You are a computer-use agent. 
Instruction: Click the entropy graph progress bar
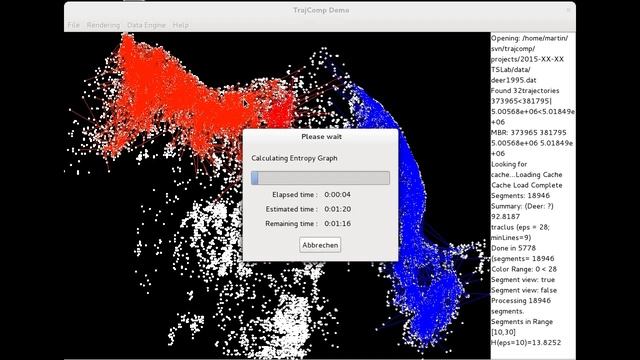(x=320, y=178)
